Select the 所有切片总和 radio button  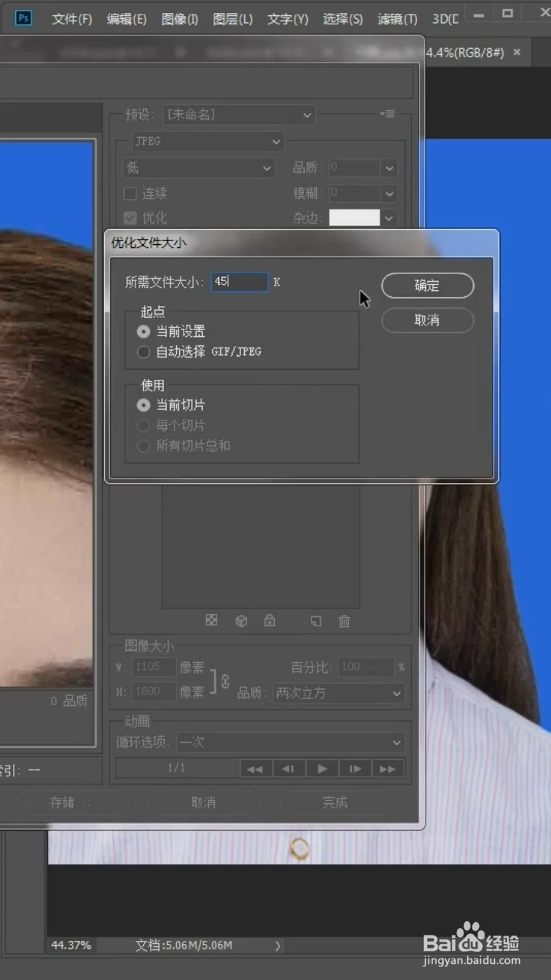click(143, 446)
